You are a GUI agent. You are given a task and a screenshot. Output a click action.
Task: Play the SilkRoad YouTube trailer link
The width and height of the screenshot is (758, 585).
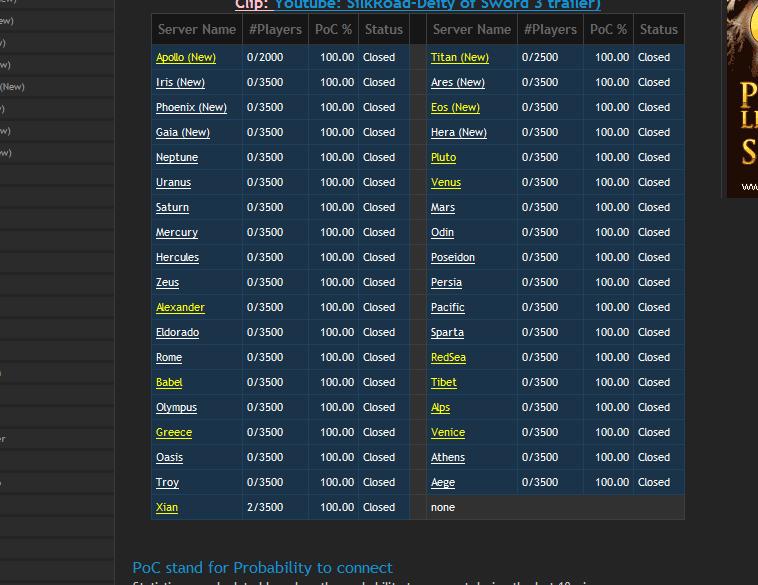coord(437,5)
